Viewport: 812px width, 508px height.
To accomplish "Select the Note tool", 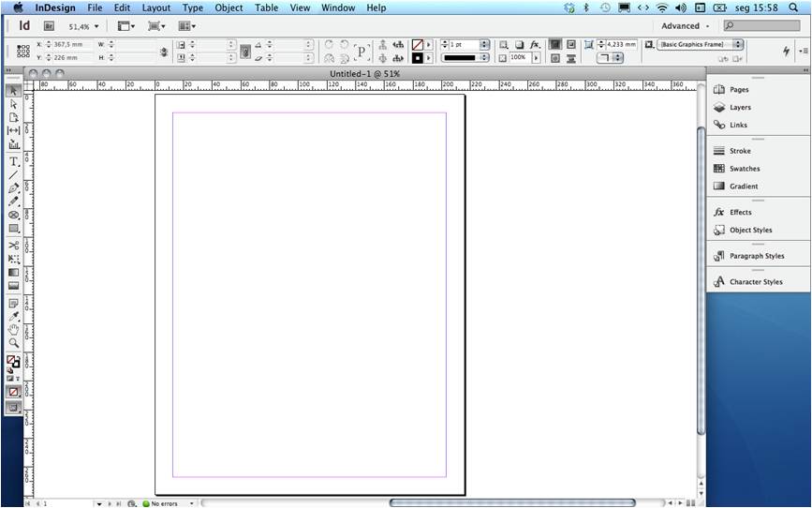I will pyautogui.click(x=13, y=304).
